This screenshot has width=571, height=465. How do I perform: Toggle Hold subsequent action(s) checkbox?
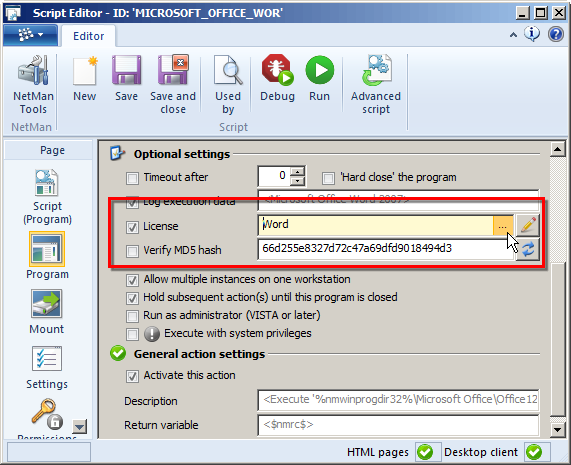132,298
